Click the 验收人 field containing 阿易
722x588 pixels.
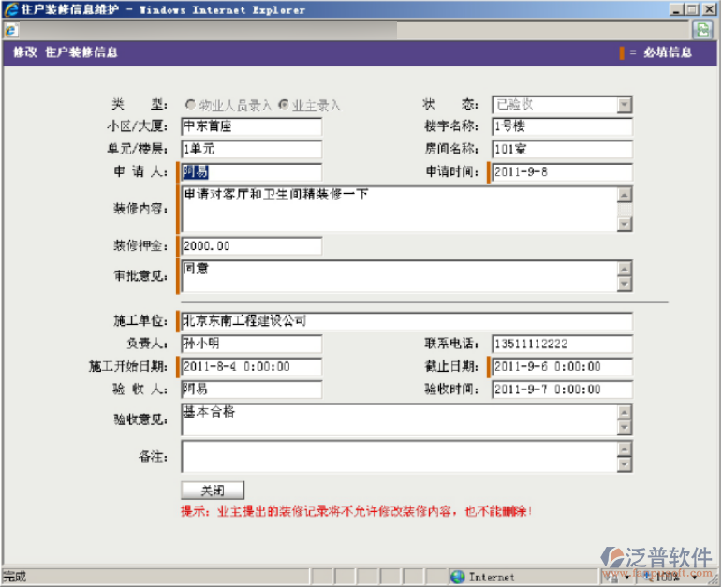(x=251, y=390)
